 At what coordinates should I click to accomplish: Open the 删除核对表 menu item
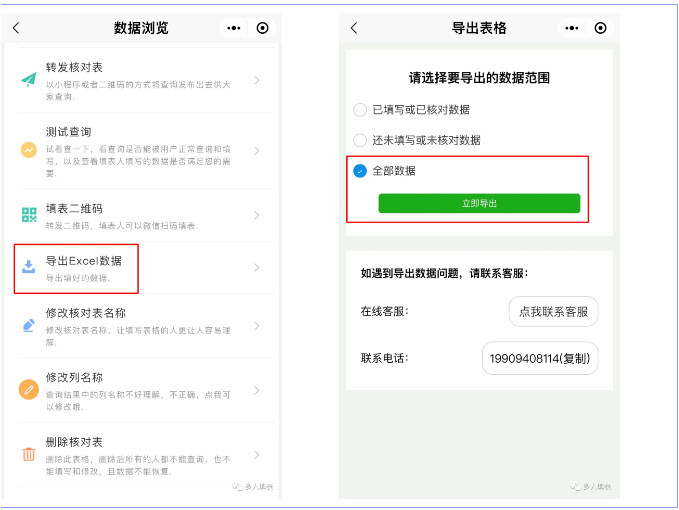[x=146, y=455]
